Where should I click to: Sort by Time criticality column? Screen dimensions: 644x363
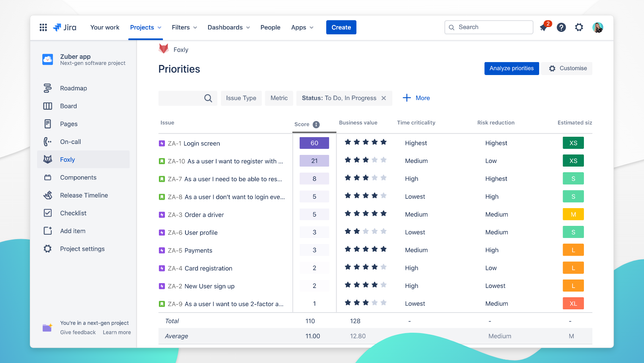tap(416, 123)
